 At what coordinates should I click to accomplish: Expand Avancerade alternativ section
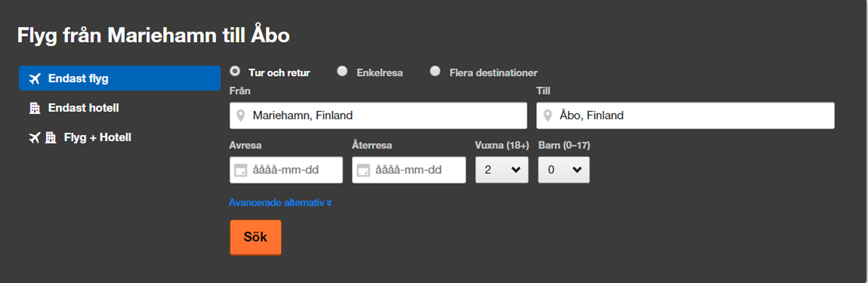click(280, 203)
